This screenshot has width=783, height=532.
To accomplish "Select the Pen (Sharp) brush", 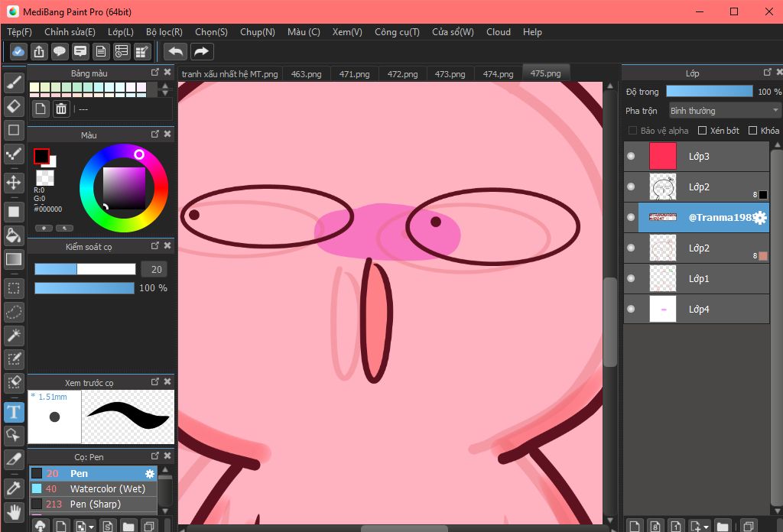I will tap(93, 504).
